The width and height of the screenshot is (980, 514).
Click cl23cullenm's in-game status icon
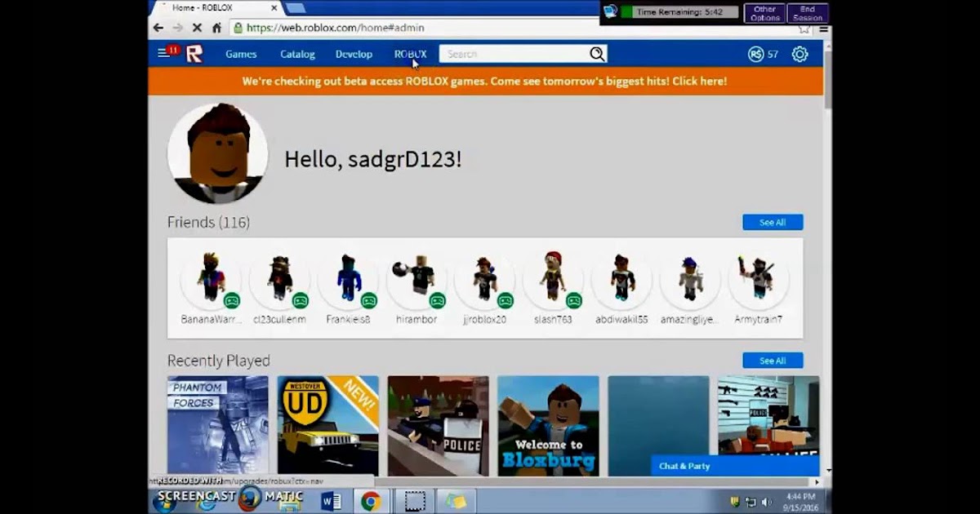coord(300,300)
